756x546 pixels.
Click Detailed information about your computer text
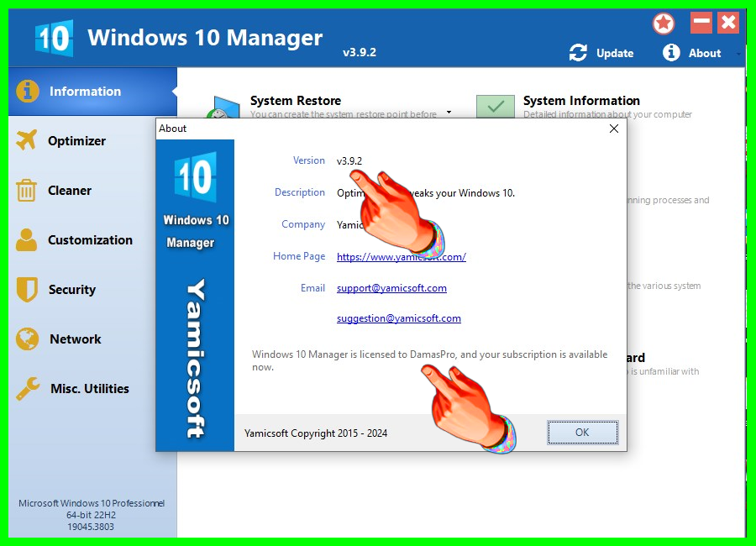tap(607, 114)
